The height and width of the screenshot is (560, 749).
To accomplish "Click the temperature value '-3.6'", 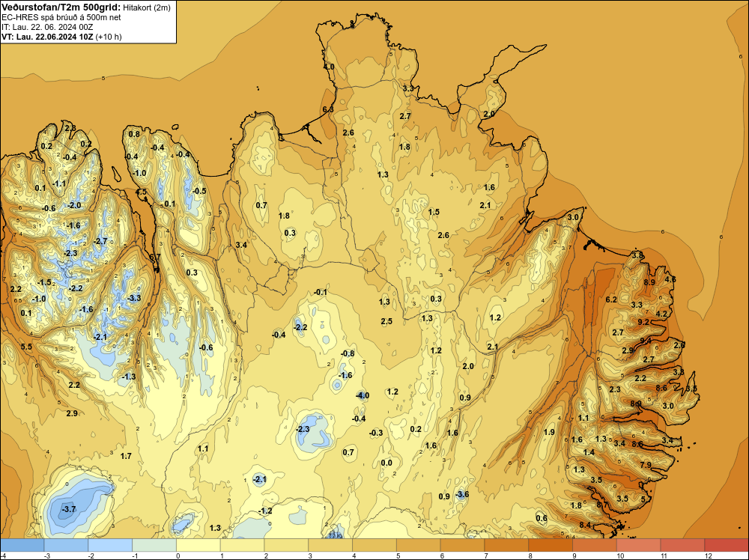I will click(x=462, y=494).
